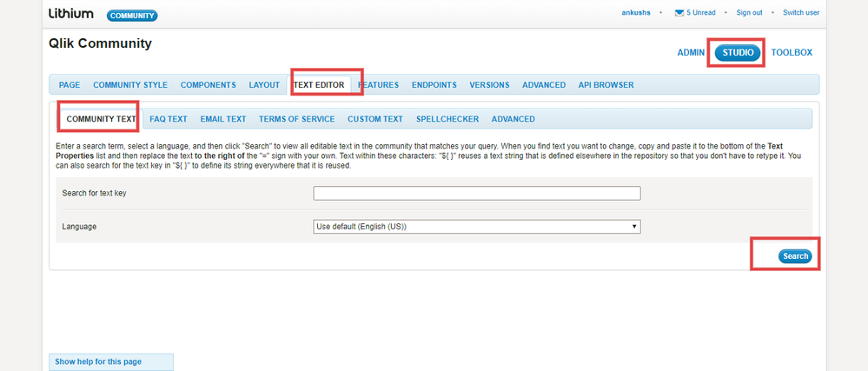
Task: Open the CUSTOM TEXT sub-tab
Action: [x=375, y=119]
